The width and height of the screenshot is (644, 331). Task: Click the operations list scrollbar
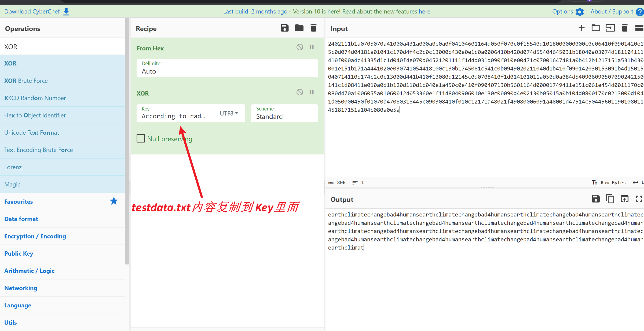point(127,141)
